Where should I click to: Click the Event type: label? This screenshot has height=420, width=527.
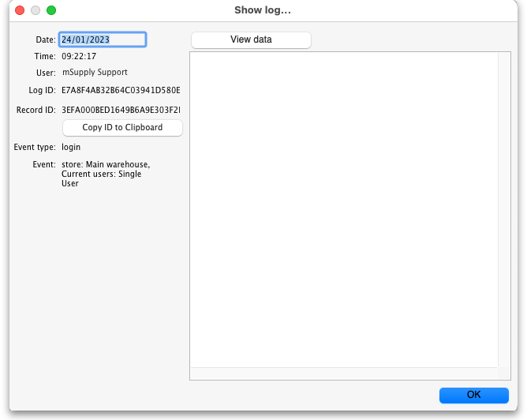coord(35,147)
